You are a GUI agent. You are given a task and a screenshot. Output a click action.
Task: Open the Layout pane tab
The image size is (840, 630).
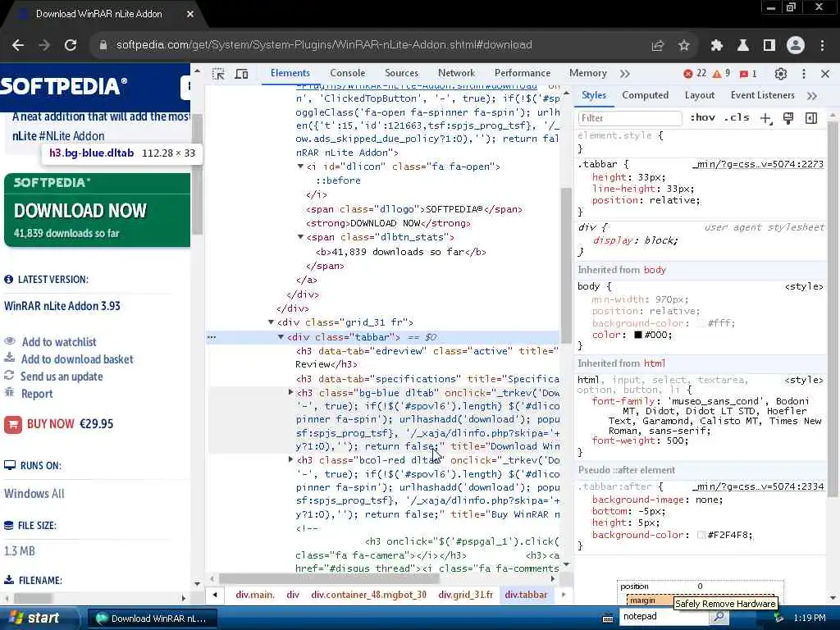click(x=699, y=95)
